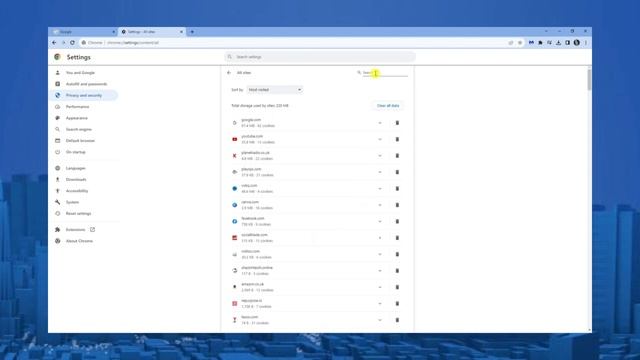
Task: Click the total storage used text
Action: pyautogui.click(x=260, y=106)
